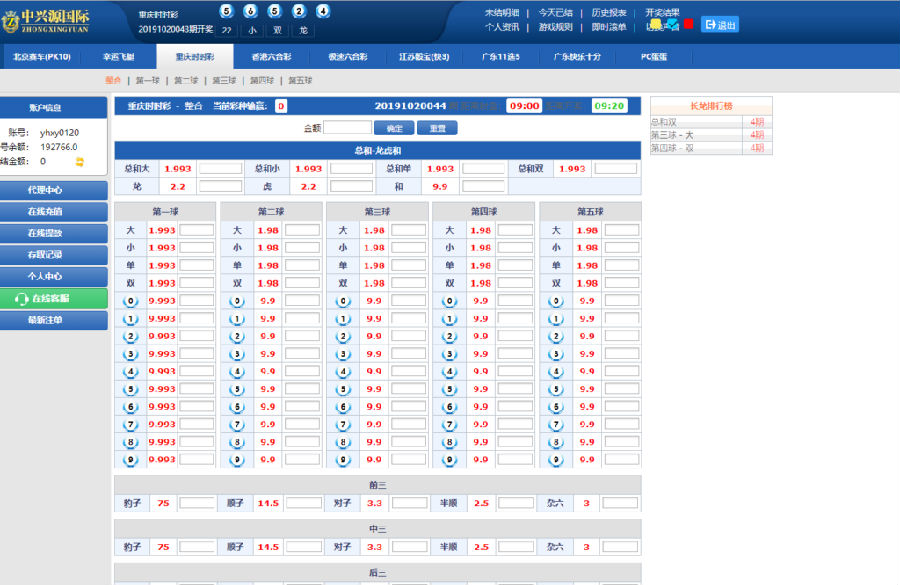Open 代理中心 in the left sidebar

point(53,189)
